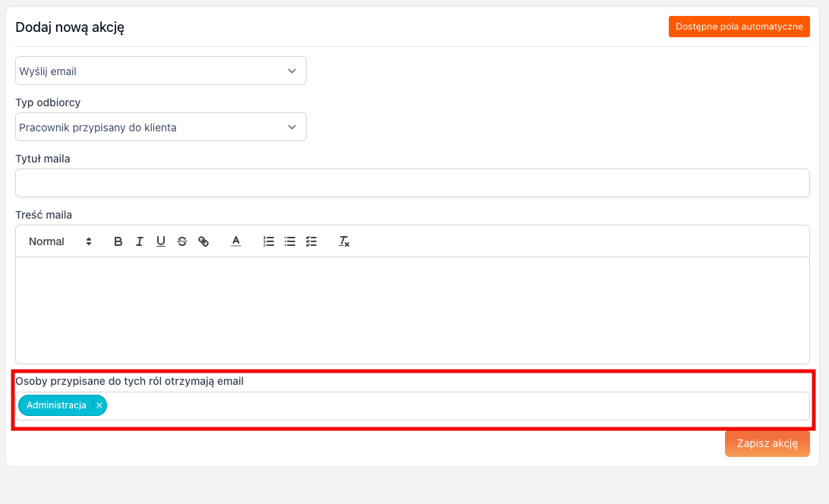Apply underline formatting

tap(160, 241)
